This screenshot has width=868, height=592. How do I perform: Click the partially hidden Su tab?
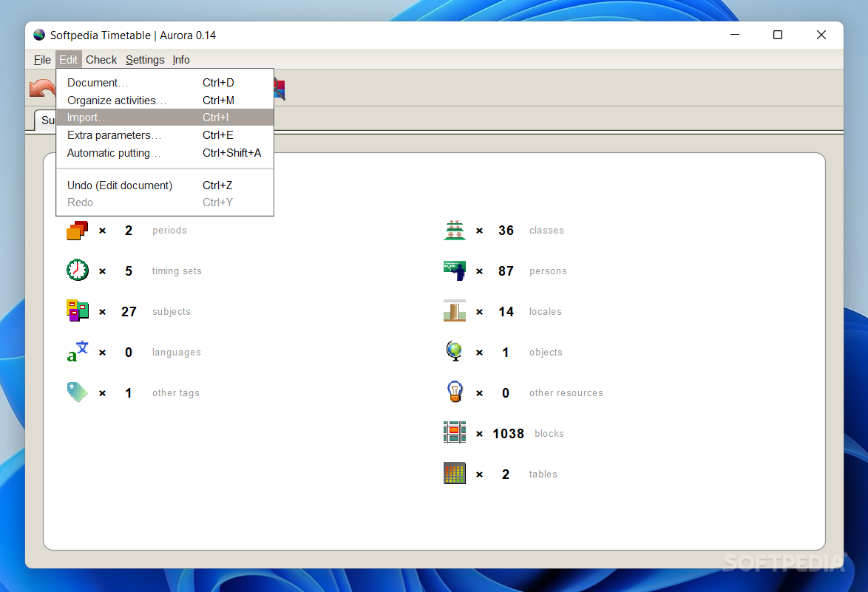coord(46,120)
